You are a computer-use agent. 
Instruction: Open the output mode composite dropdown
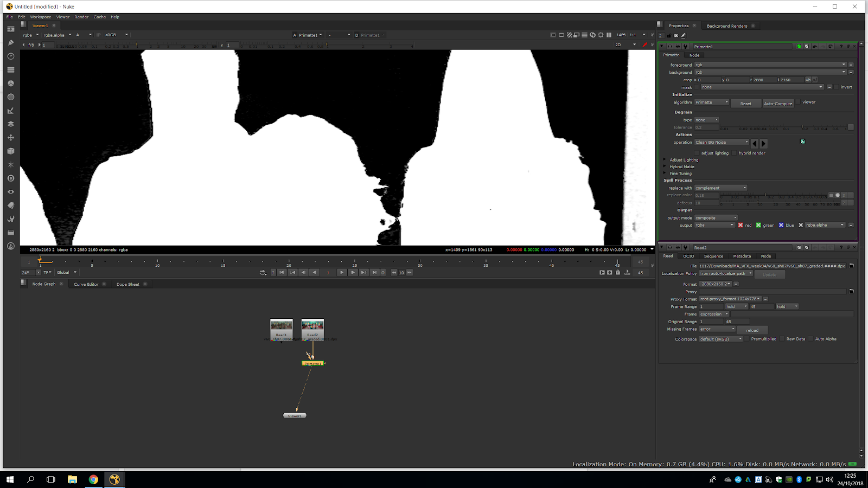716,218
